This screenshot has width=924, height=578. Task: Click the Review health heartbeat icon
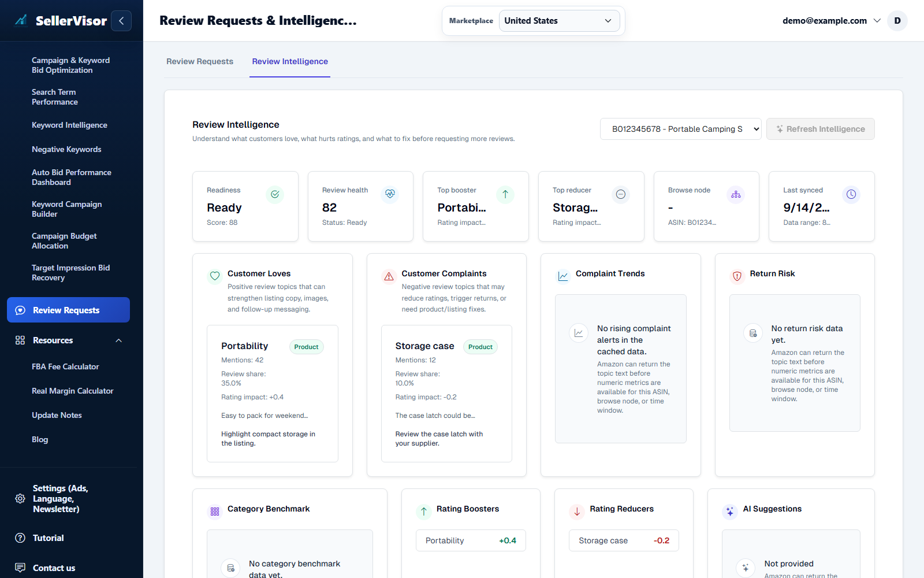(390, 194)
